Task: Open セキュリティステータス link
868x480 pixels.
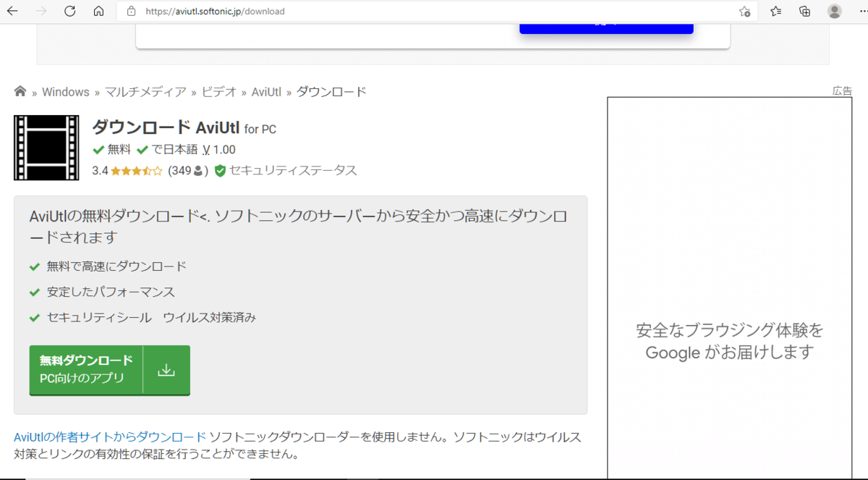Action: tap(293, 172)
